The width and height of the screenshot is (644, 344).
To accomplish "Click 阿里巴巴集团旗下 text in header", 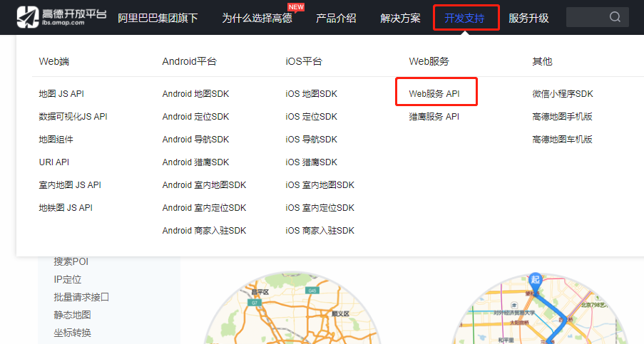I will [x=158, y=18].
